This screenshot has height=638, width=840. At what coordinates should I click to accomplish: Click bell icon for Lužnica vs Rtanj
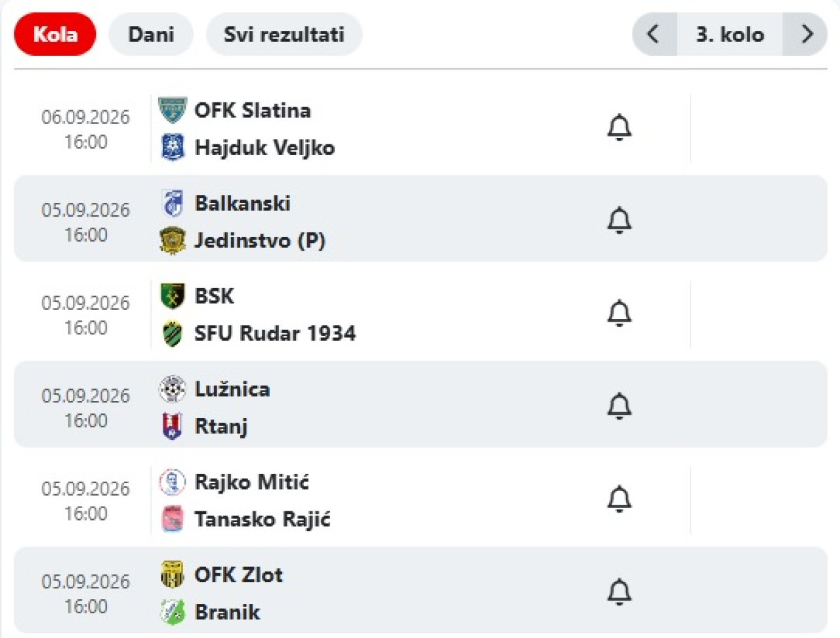point(619,406)
